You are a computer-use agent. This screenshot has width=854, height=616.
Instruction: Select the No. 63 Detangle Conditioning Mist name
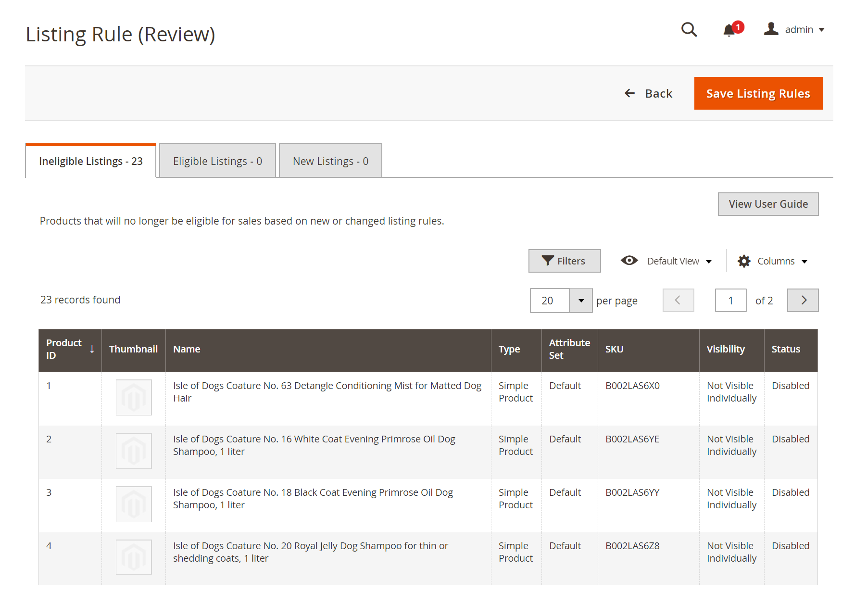pos(327,392)
